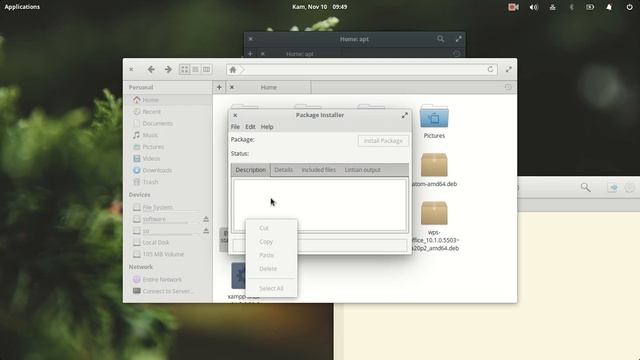Open the Applications menu
Screen dimensions: 640x360
click(22, 7)
